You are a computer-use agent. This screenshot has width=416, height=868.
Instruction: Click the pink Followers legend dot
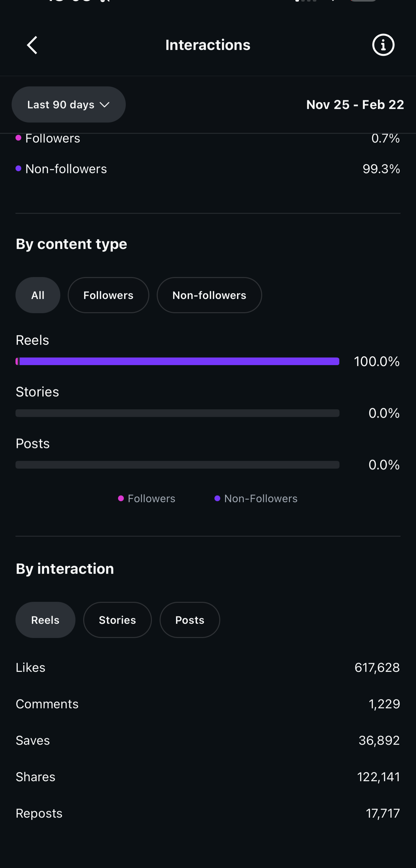click(121, 498)
